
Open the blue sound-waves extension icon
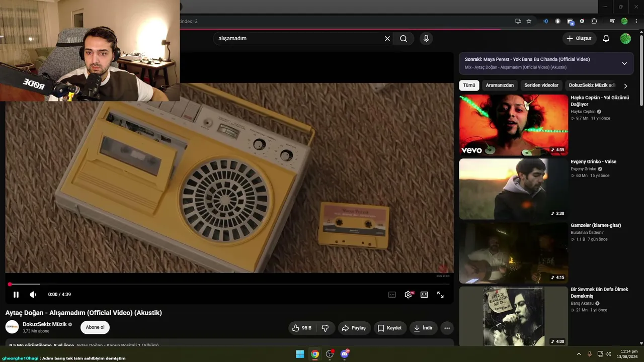(x=545, y=21)
